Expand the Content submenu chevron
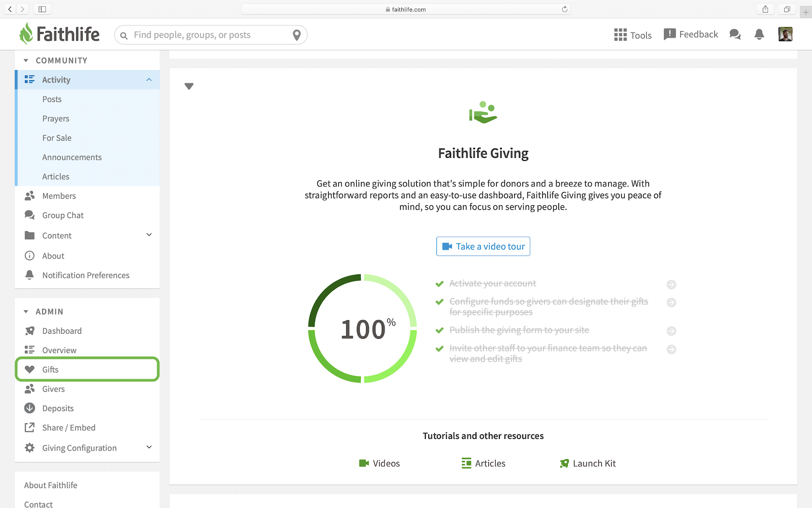 pos(149,235)
